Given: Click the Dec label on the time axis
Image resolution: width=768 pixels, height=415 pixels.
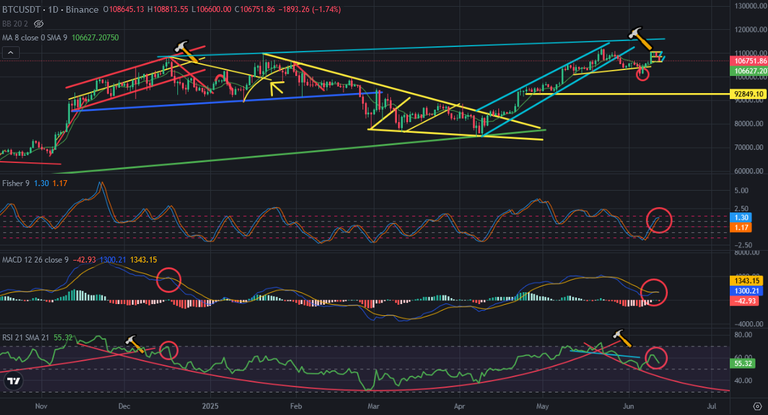Looking at the screenshot, I should [124, 406].
